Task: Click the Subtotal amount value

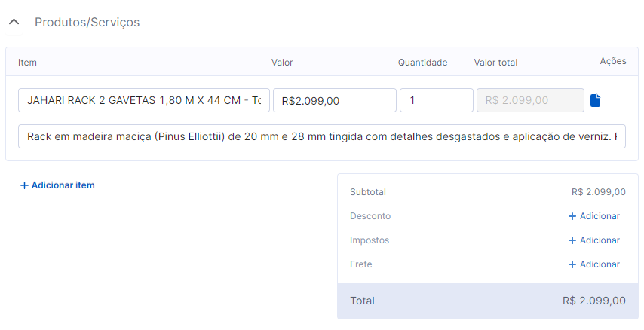Action: point(598,192)
